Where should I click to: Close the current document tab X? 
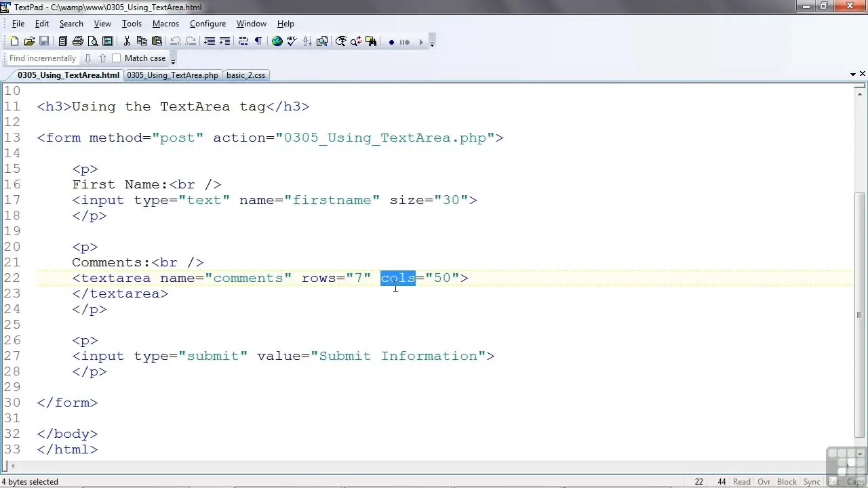coord(863,74)
